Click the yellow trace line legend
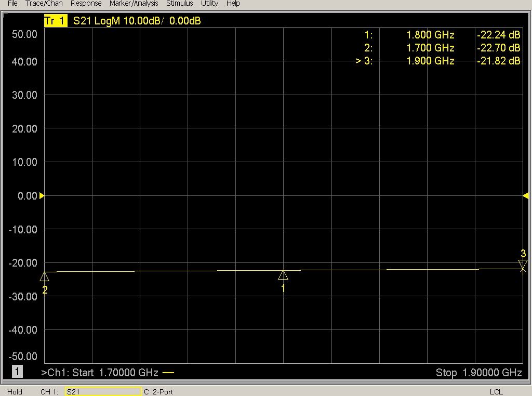 (x=168, y=373)
